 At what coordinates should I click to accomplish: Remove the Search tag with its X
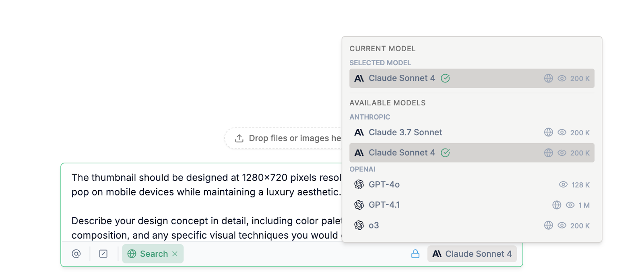(175, 254)
